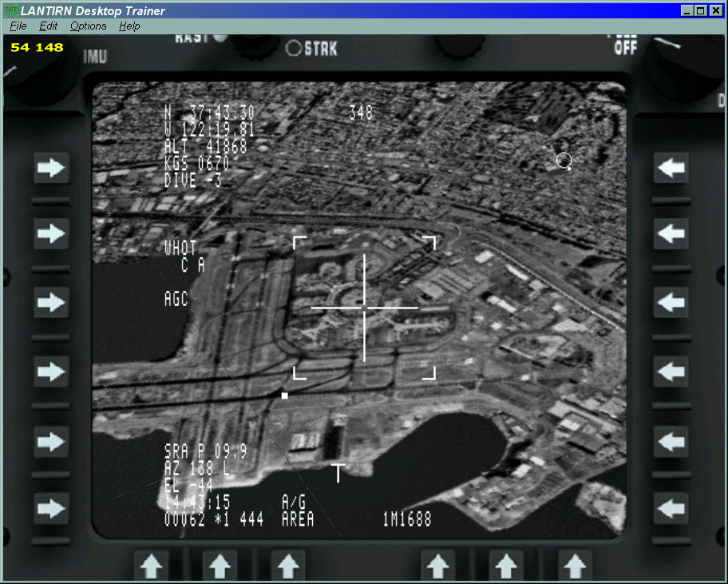The height and width of the screenshot is (584, 728).
Task: Click the heading value "348"
Action: tap(361, 113)
